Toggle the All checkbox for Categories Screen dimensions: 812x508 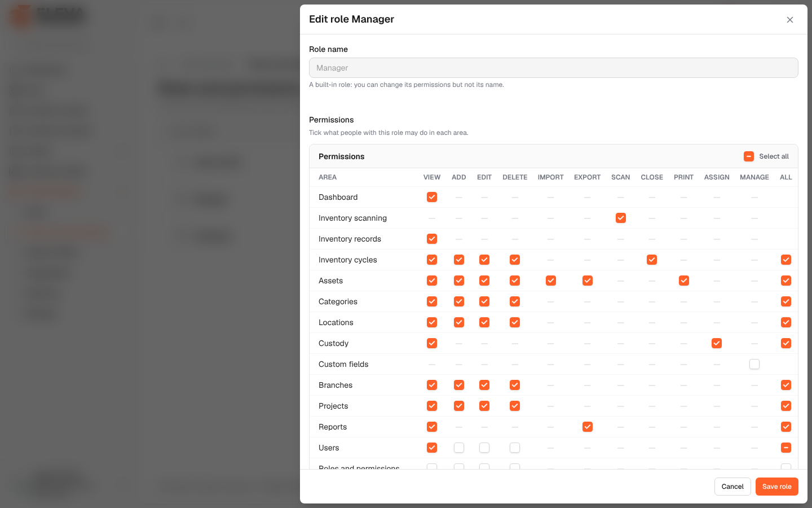pos(786,301)
